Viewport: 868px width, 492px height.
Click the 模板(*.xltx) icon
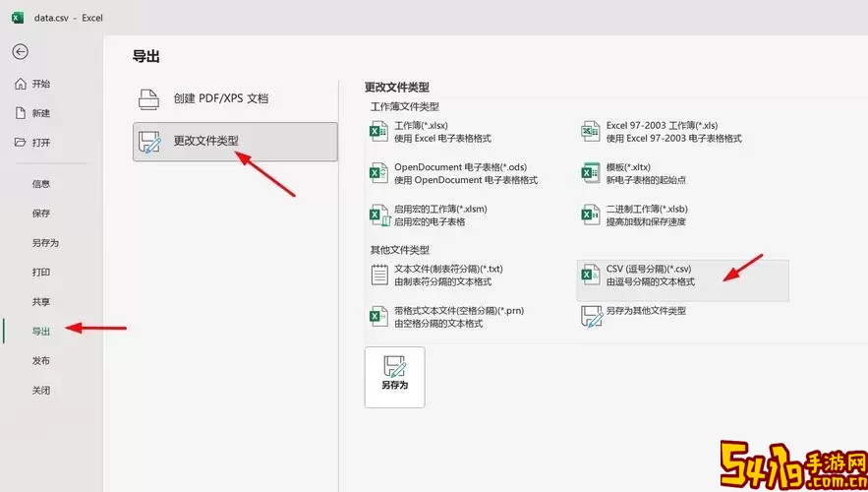coord(591,173)
